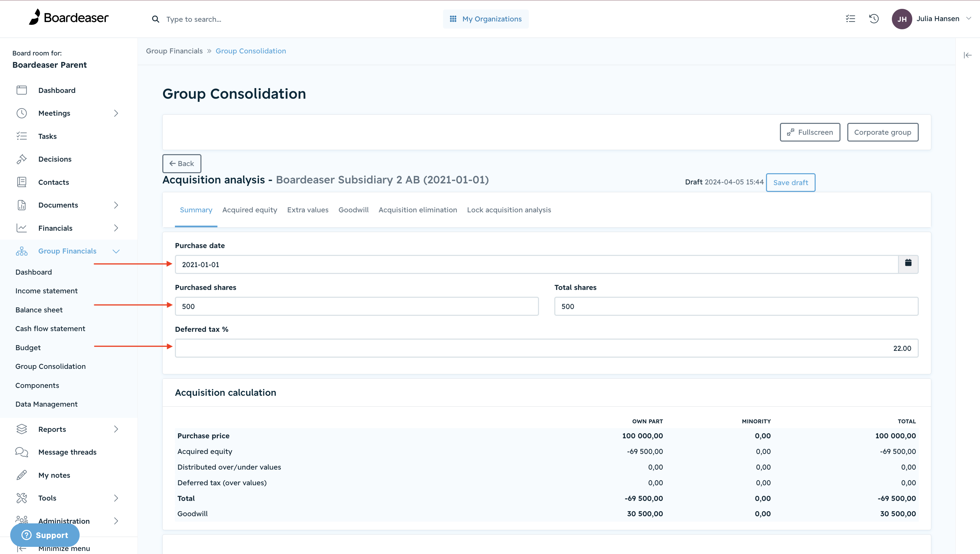The height and width of the screenshot is (554, 980).
Task: Click the Group Financials hierarchy icon
Action: (22, 251)
